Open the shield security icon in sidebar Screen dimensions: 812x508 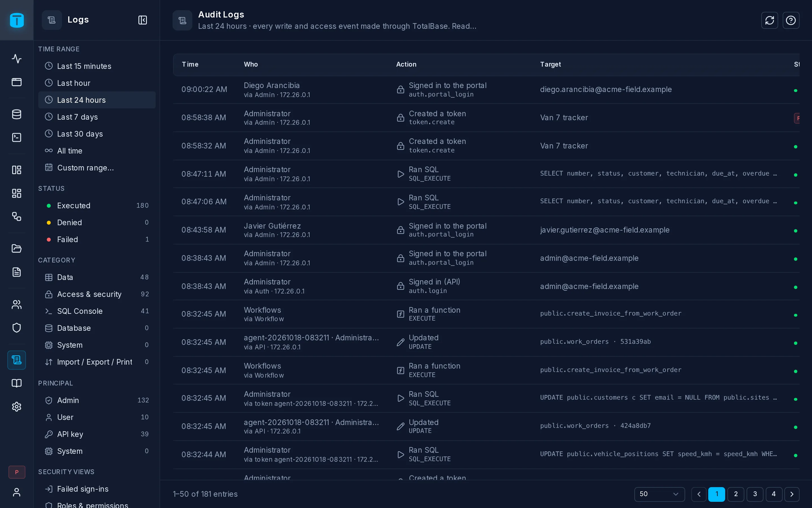[16, 328]
